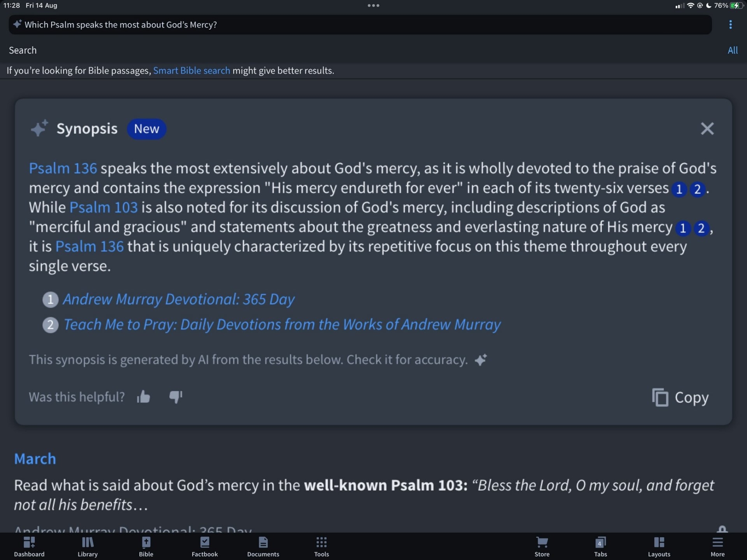Image resolution: width=747 pixels, height=560 pixels.
Task: Tap citation 2 after twenty-six verses
Action: (x=698, y=189)
